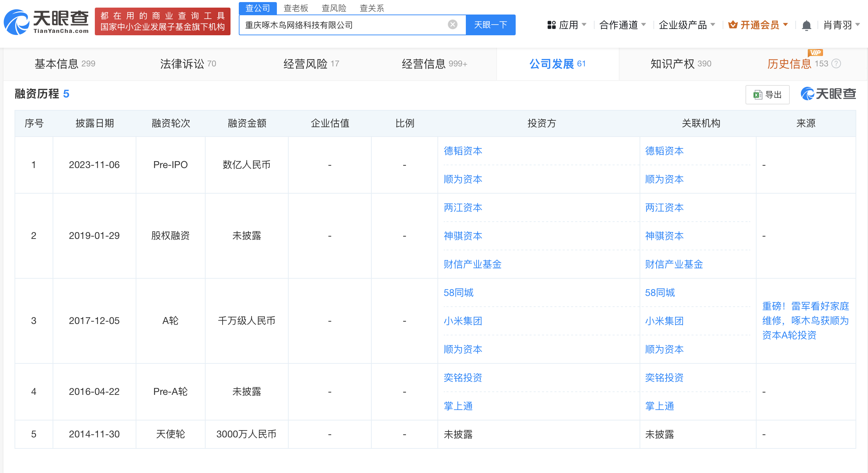Click the history info help icon
Screen dimensions: 868x473
click(836, 64)
